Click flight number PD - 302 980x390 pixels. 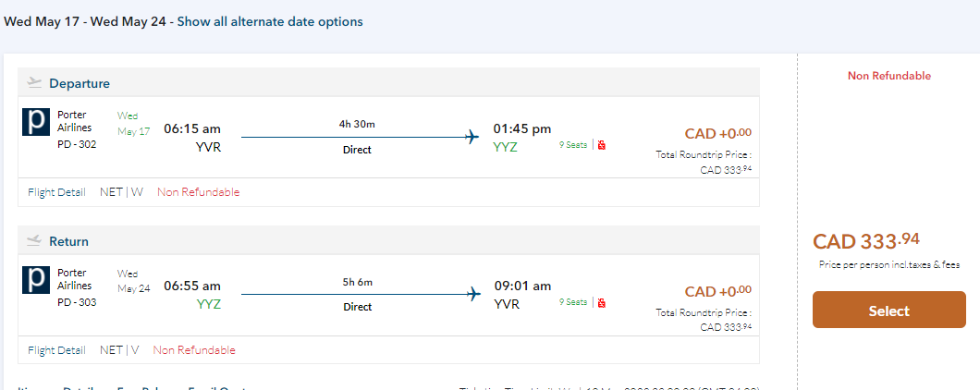pyautogui.click(x=79, y=144)
